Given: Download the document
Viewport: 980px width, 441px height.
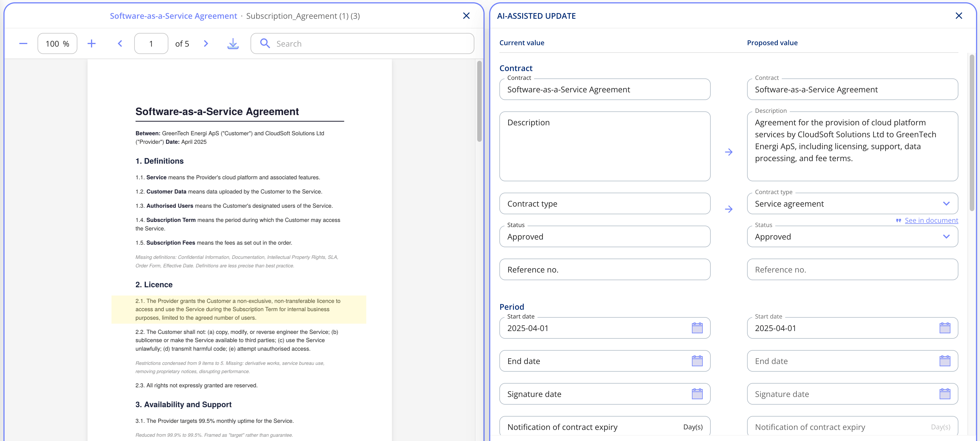Looking at the screenshot, I should point(233,43).
